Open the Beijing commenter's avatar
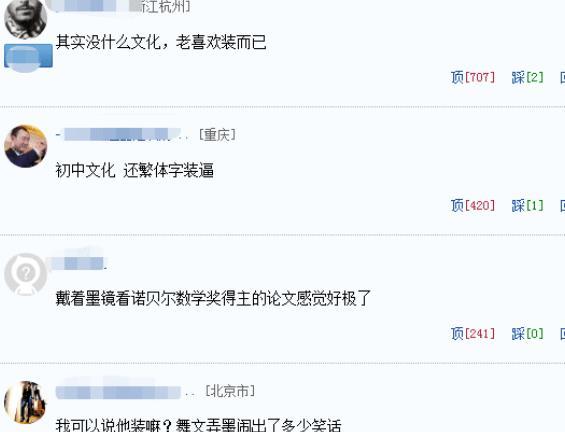This screenshot has width=565, height=432. point(26,402)
